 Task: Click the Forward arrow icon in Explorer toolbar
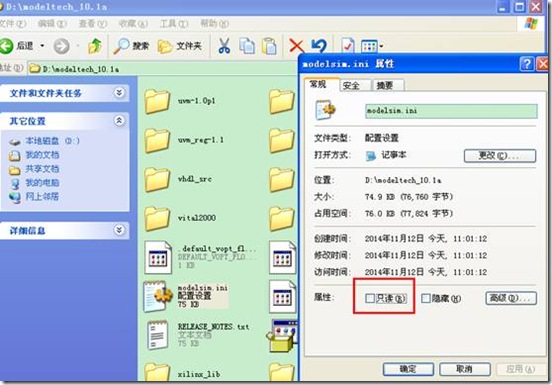tap(62, 46)
